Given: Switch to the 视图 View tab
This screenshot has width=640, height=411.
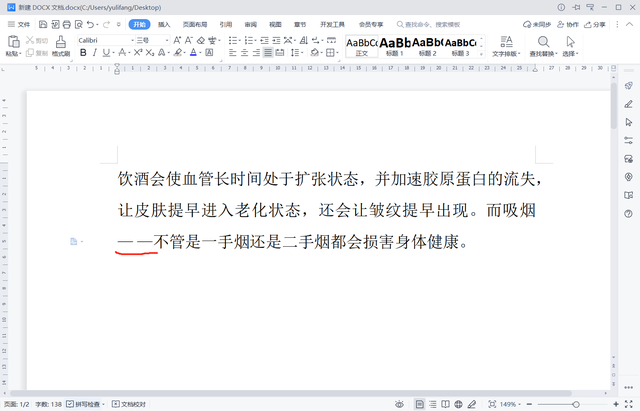Looking at the screenshot, I should (276, 24).
